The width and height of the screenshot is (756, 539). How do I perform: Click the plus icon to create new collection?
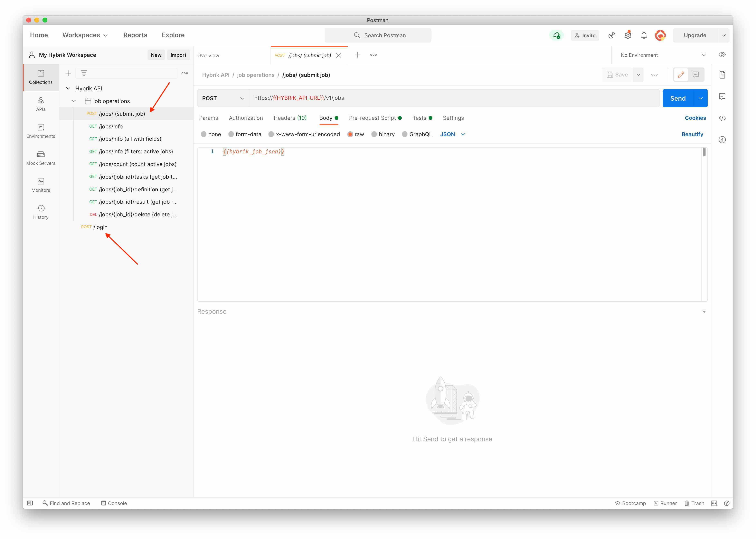[68, 73]
